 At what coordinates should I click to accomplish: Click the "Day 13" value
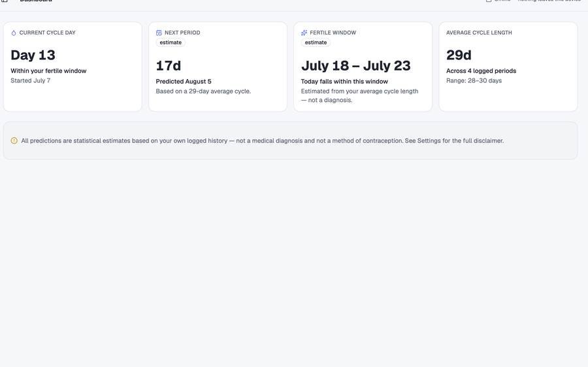[x=33, y=55]
